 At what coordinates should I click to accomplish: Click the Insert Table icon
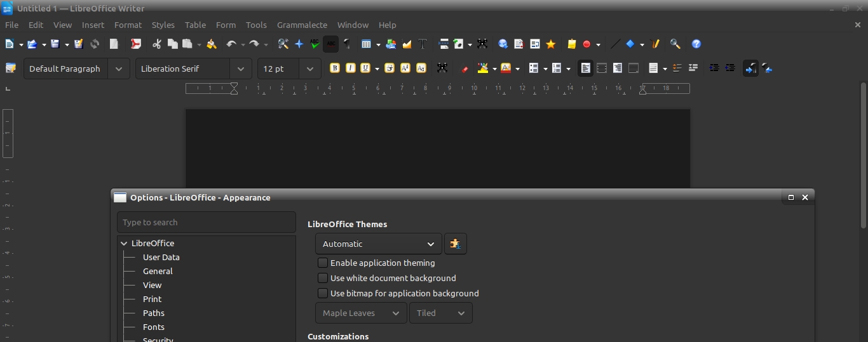(366, 44)
